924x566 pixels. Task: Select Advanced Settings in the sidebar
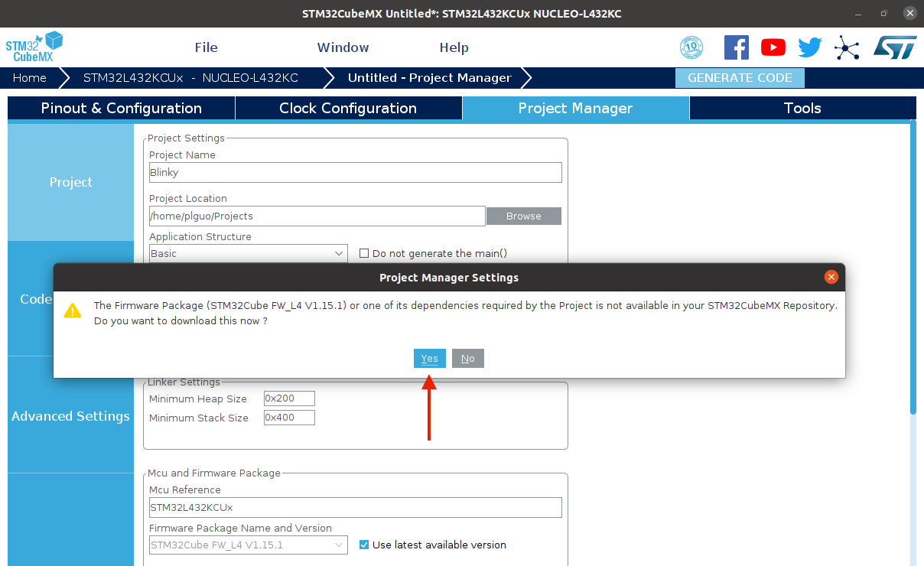70,416
